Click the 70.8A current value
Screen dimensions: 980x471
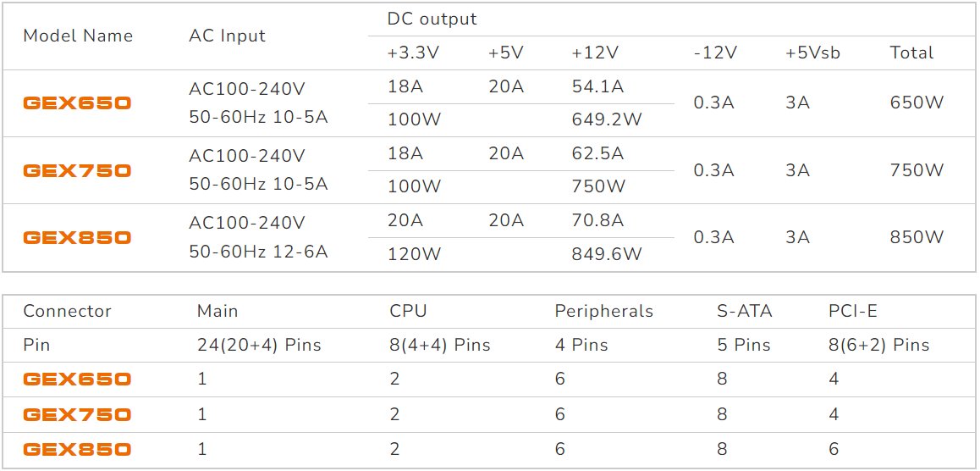597,220
